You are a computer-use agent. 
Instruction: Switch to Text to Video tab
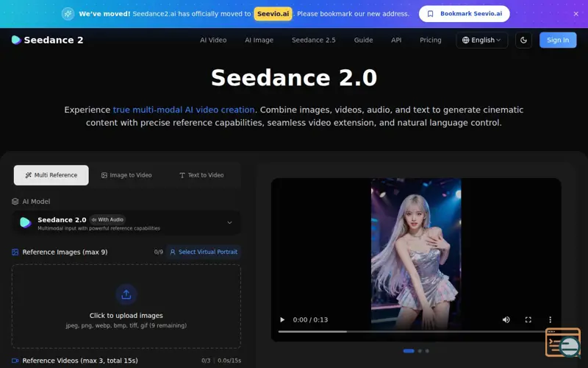point(201,175)
